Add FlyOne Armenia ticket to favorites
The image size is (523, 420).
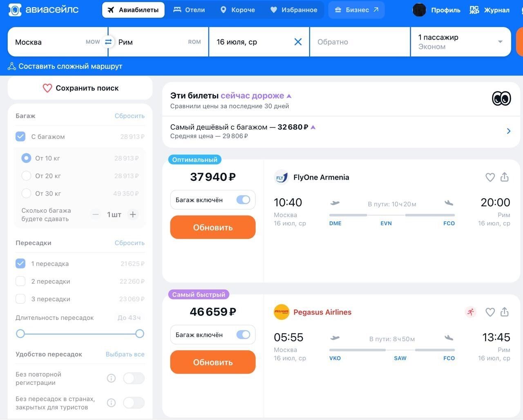click(x=490, y=177)
